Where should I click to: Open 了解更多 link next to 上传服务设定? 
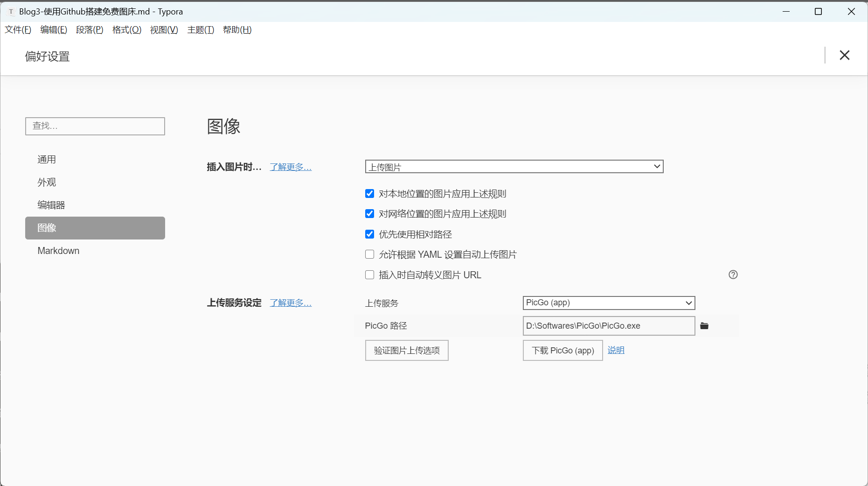[291, 303]
